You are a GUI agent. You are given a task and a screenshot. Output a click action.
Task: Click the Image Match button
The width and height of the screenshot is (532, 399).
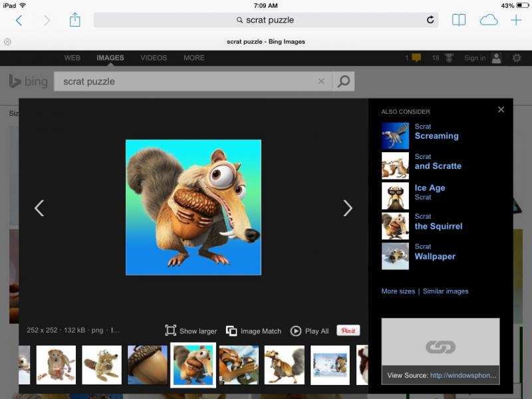coord(253,331)
